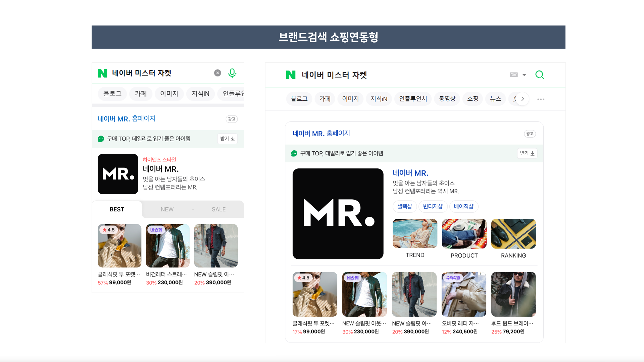Tap the green microphone voice search icon
The height and width of the screenshot is (362, 644).
coord(232,73)
